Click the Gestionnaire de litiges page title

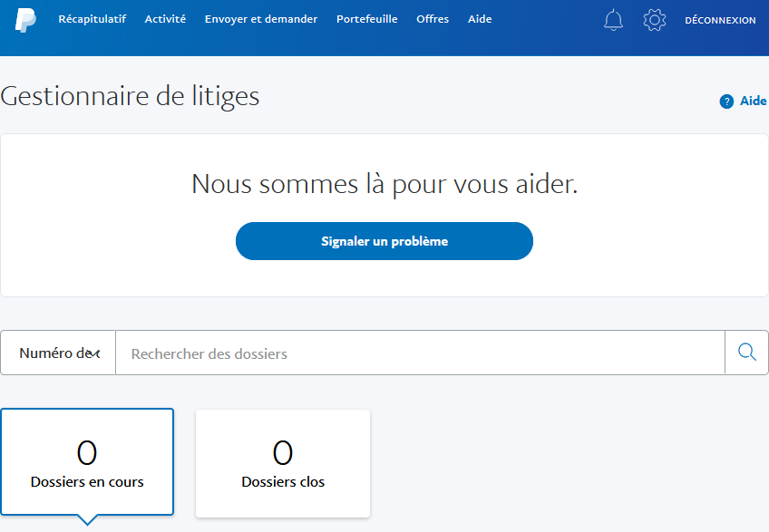[130, 95]
